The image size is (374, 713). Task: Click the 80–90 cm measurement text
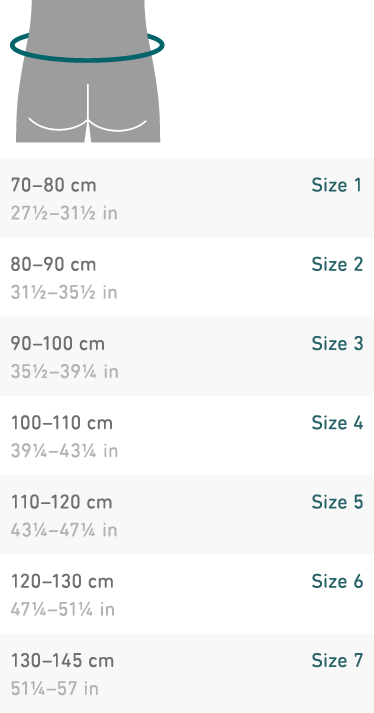[53, 265]
